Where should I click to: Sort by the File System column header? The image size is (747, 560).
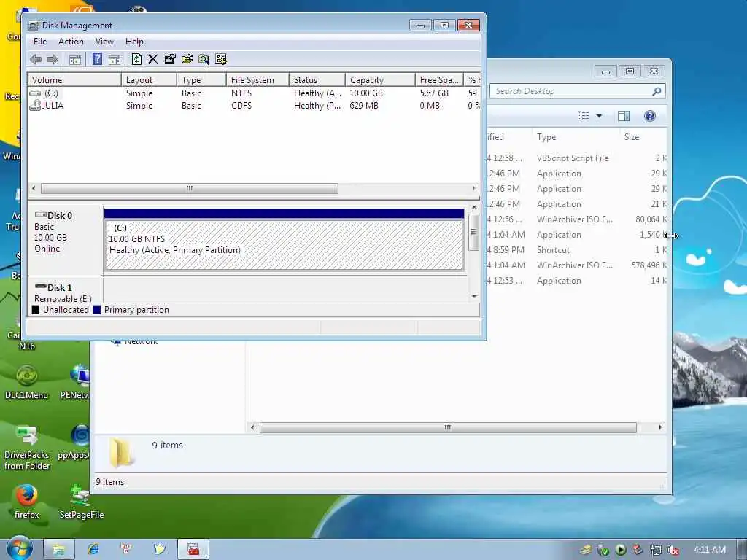point(258,80)
